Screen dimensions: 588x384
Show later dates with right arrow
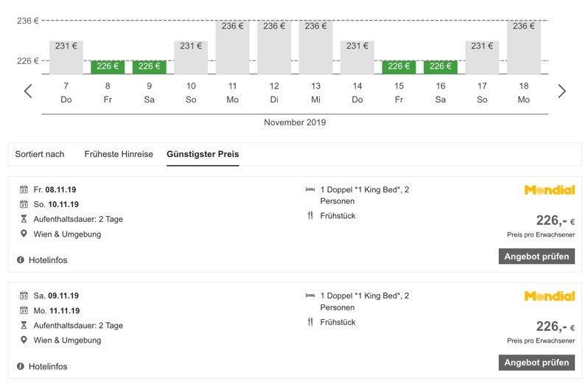pyautogui.click(x=561, y=91)
